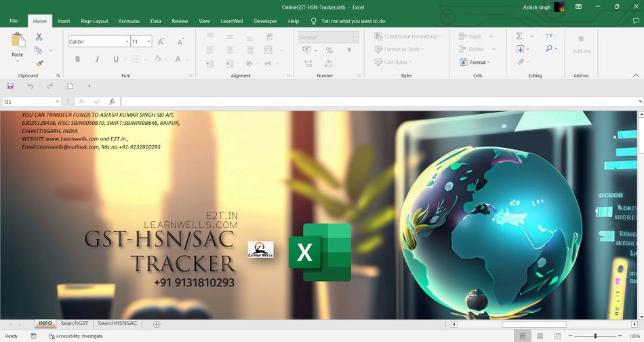The width and height of the screenshot is (644, 342).
Task: Click the Wrap Text icon
Action: (x=269, y=37)
